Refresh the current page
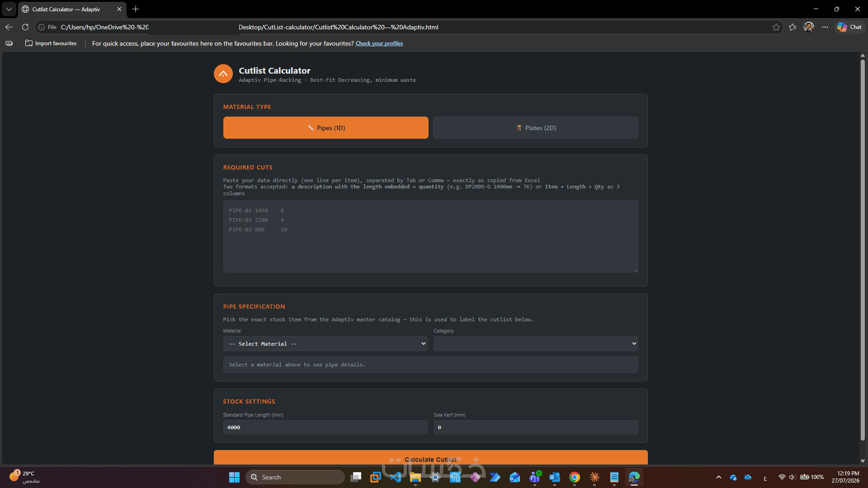Screen dimensions: 868x488 click(25, 27)
